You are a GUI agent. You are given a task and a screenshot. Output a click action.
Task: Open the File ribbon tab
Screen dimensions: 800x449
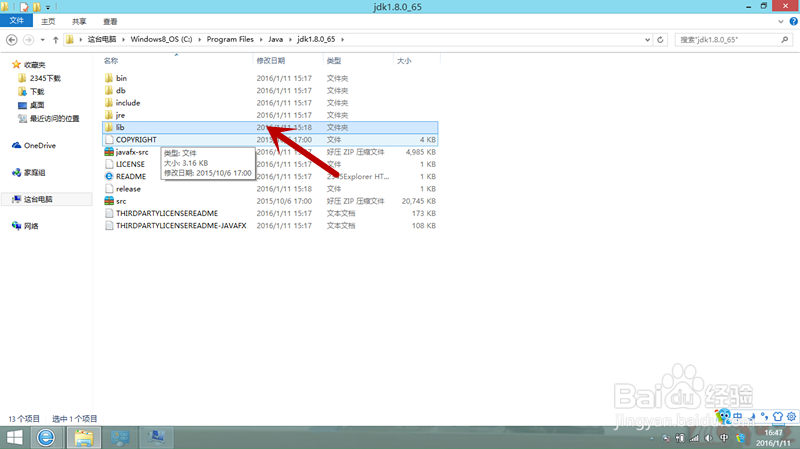16,21
